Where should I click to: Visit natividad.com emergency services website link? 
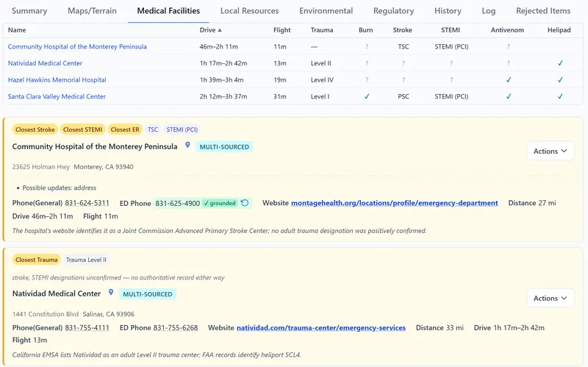(x=321, y=327)
